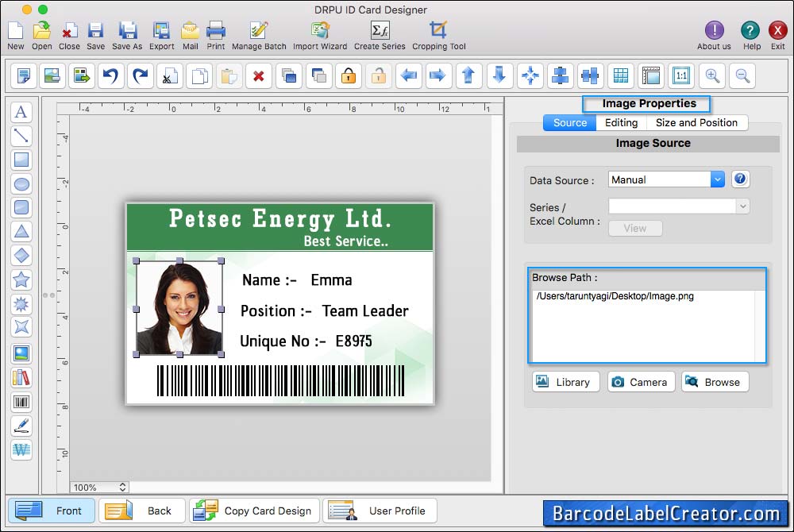Select the barcode on the card
This screenshot has height=532, width=794.
(x=280, y=380)
